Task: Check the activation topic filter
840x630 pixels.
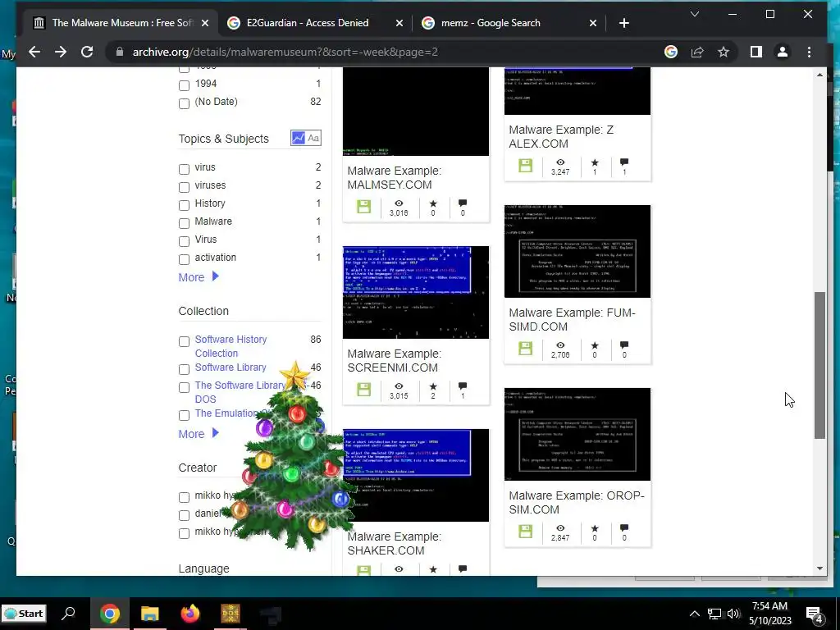Action: click(185, 259)
